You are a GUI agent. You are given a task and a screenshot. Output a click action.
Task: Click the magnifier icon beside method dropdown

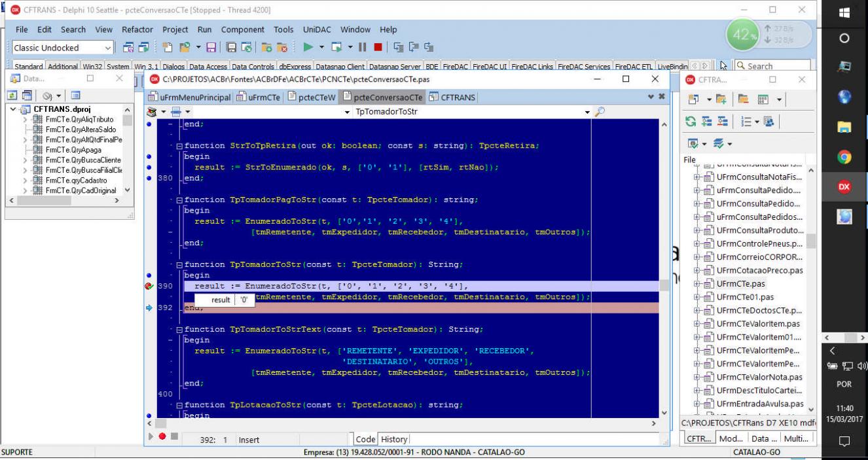[x=600, y=112]
